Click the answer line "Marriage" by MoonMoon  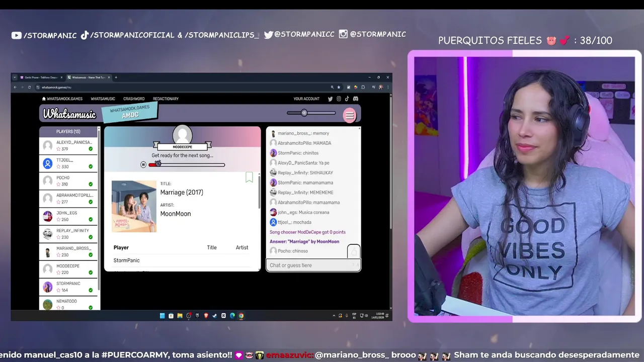tap(304, 241)
